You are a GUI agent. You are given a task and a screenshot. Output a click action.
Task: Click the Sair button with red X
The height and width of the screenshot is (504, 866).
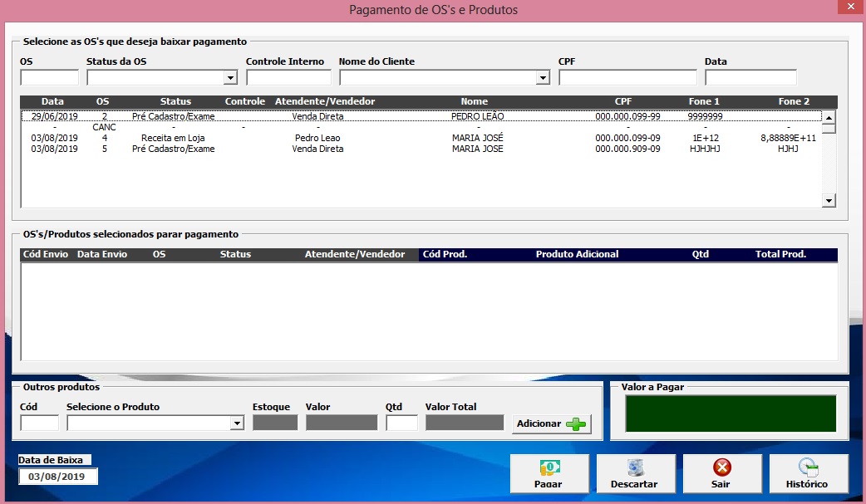pos(722,473)
